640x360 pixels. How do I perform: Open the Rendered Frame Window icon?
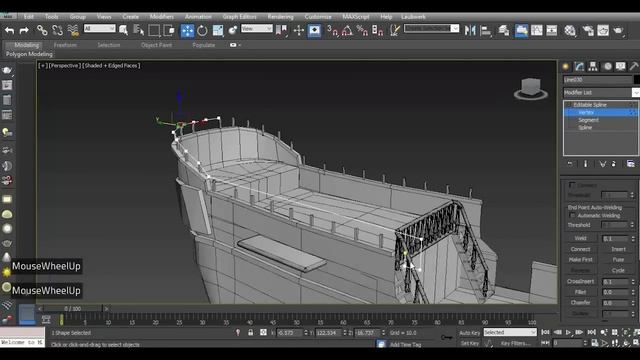(x=603, y=30)
